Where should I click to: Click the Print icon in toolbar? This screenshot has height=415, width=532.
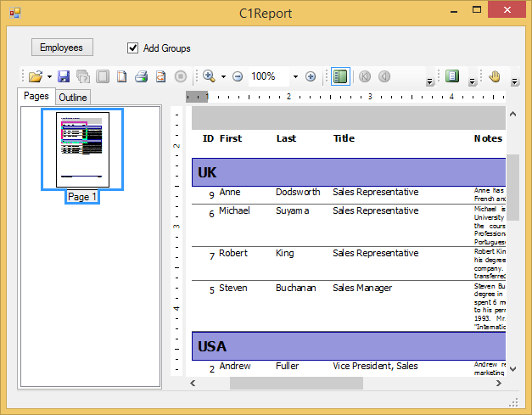(x=142, y=76)
